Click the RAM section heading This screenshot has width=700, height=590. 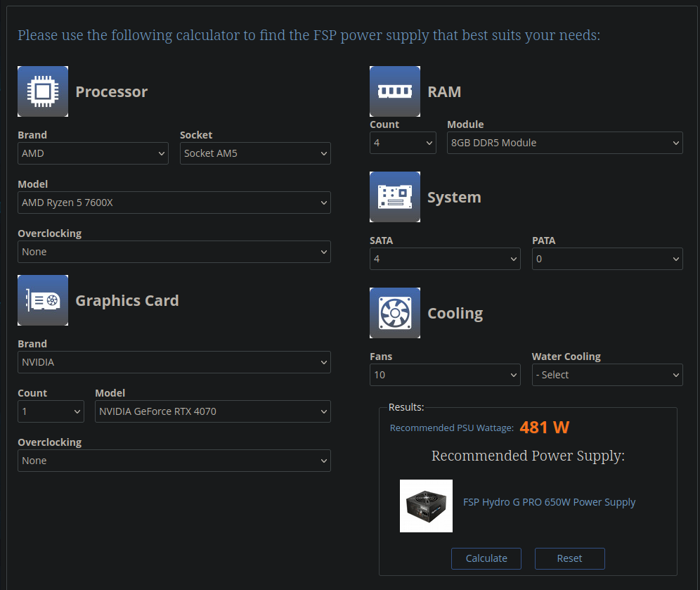pos(444,91)
